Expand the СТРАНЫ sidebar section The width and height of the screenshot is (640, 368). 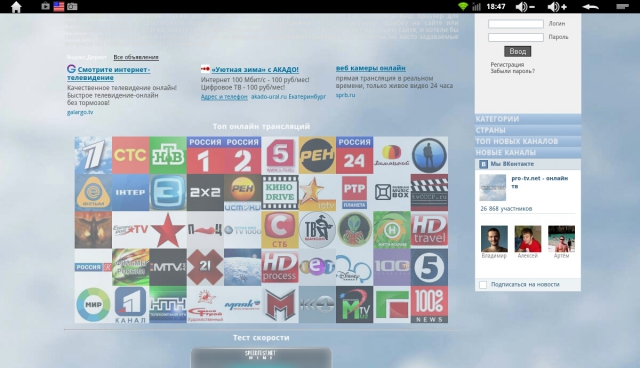(528, 130)
